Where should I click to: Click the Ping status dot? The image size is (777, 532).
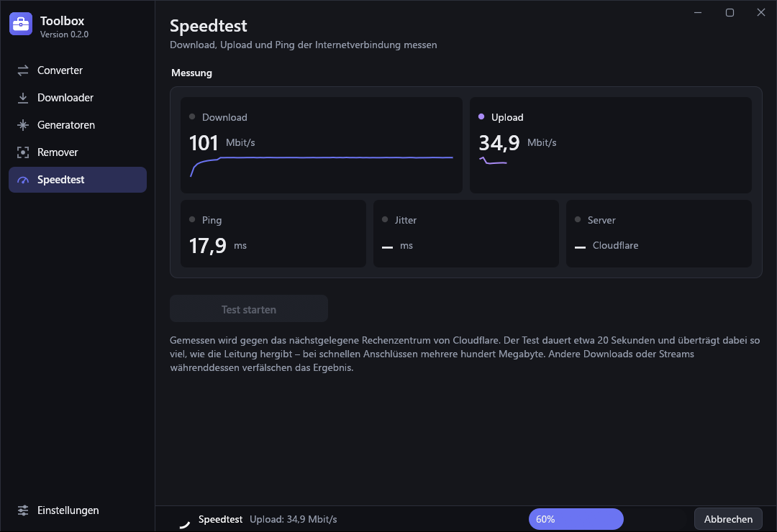coord(192,219)
